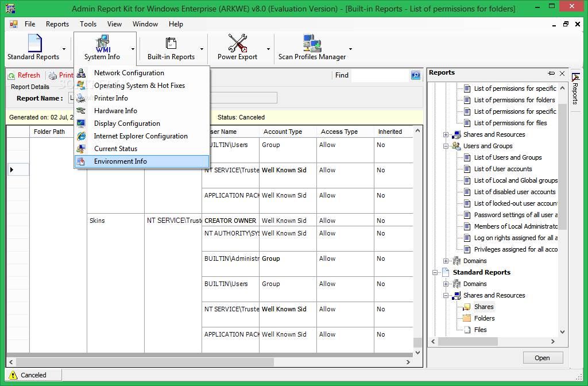The image size is (588, 386).
Task: Select Operating System & Hot Fixes entry
Action: point(142,86)
